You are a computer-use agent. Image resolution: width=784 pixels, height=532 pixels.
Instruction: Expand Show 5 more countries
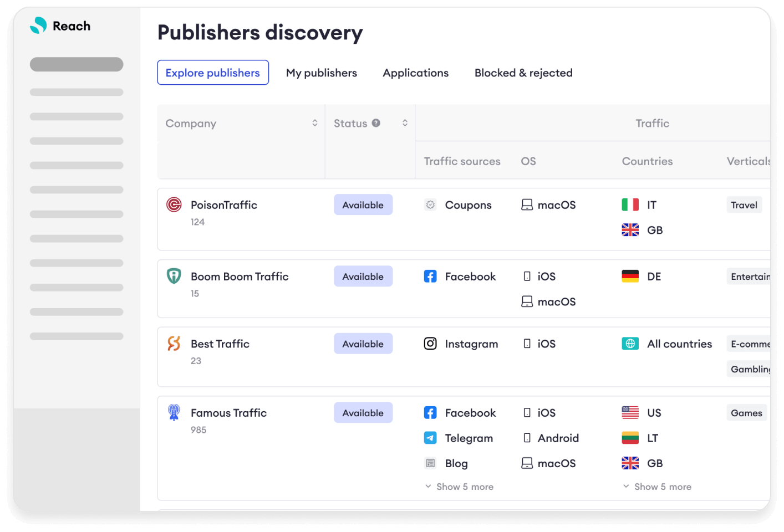[657, 487]
